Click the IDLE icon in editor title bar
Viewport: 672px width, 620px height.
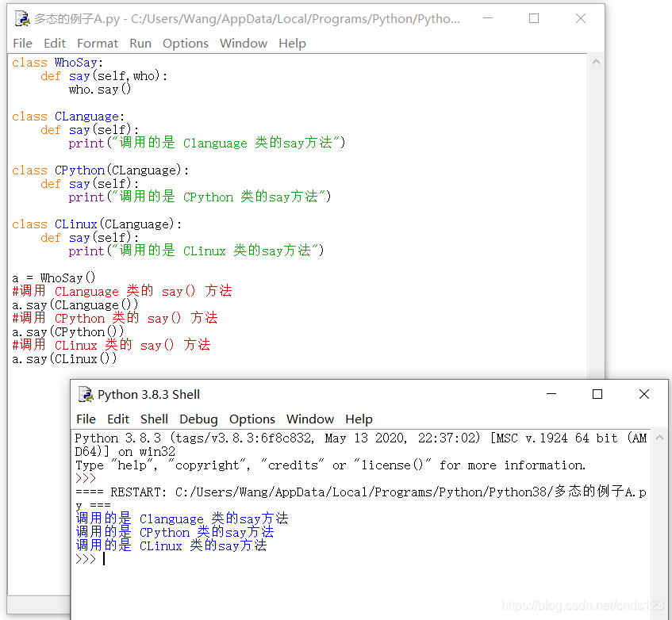[22, 18]
